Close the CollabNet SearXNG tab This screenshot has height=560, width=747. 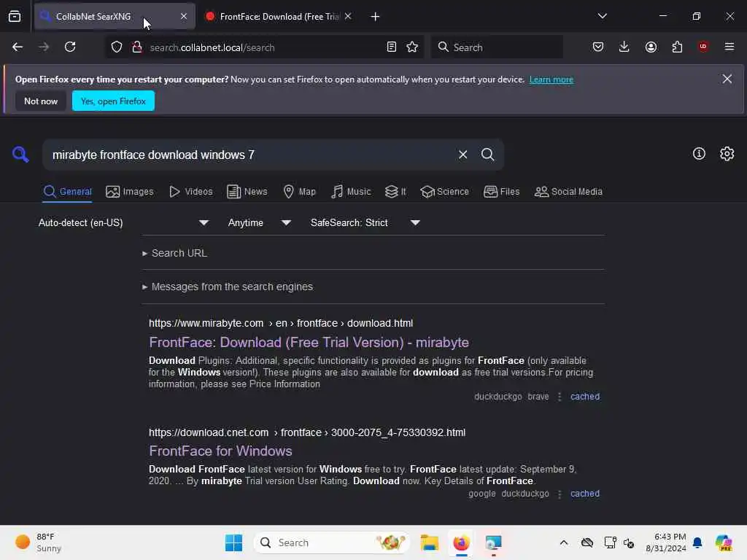point(183,16)
